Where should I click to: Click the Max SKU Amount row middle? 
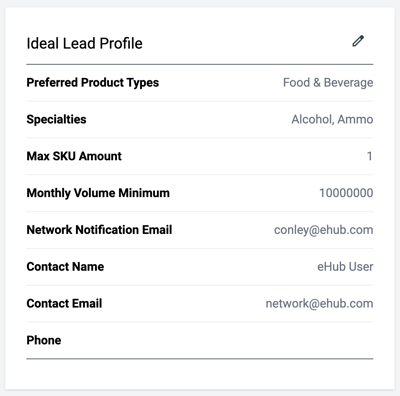click(200, 156)
